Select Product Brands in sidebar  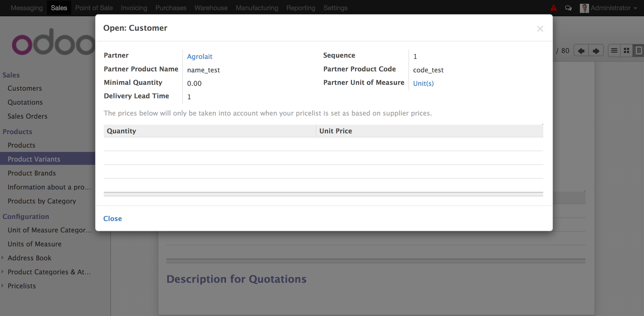tap(32, 173)
